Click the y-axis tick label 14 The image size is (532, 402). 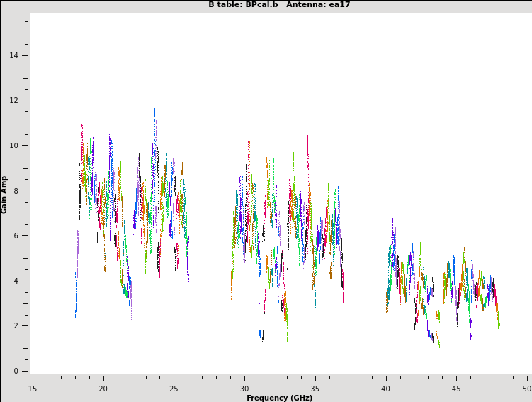point(15,55)
